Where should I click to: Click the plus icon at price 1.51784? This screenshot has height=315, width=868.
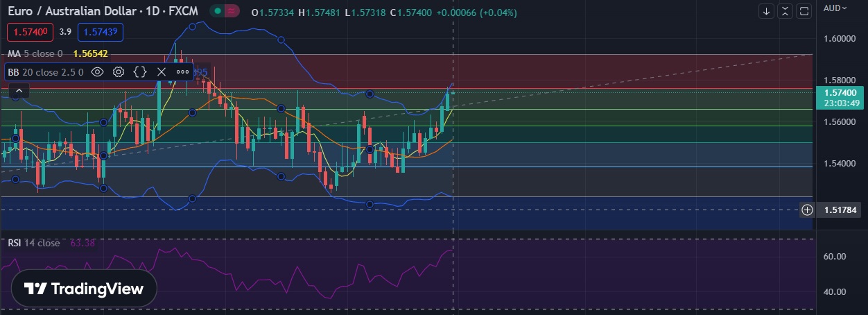807,210
